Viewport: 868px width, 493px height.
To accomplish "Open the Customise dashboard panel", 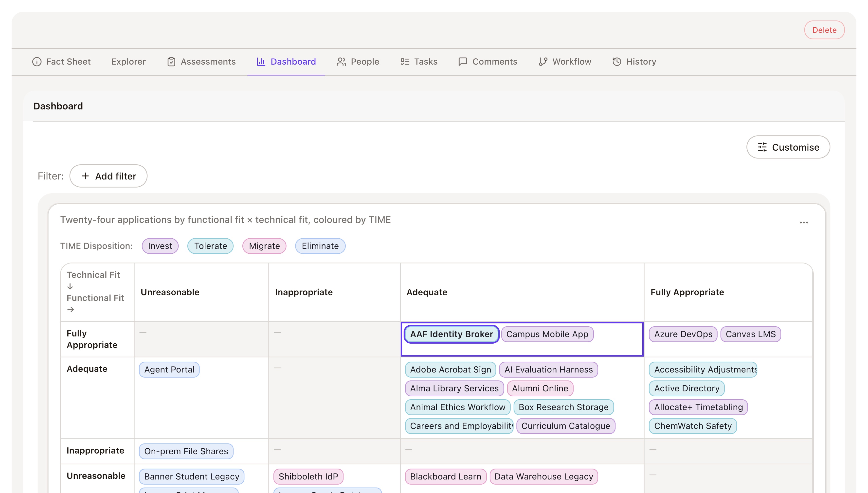I will 788,147.
